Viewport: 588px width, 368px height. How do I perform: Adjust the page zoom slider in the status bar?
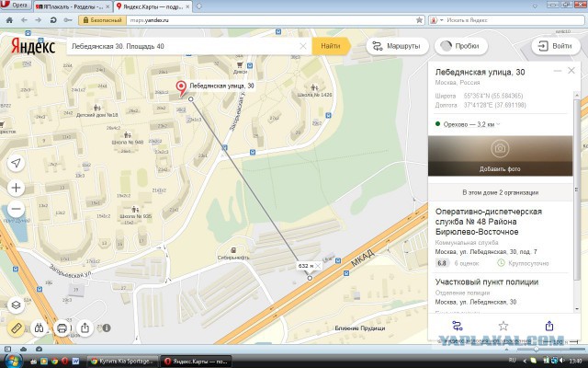click(x=537, y=350)
